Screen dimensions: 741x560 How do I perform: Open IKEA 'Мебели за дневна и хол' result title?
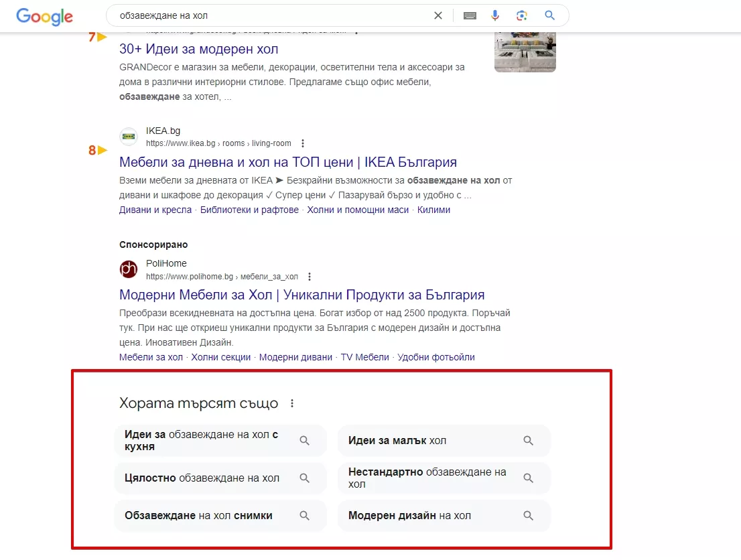point(288,162)
